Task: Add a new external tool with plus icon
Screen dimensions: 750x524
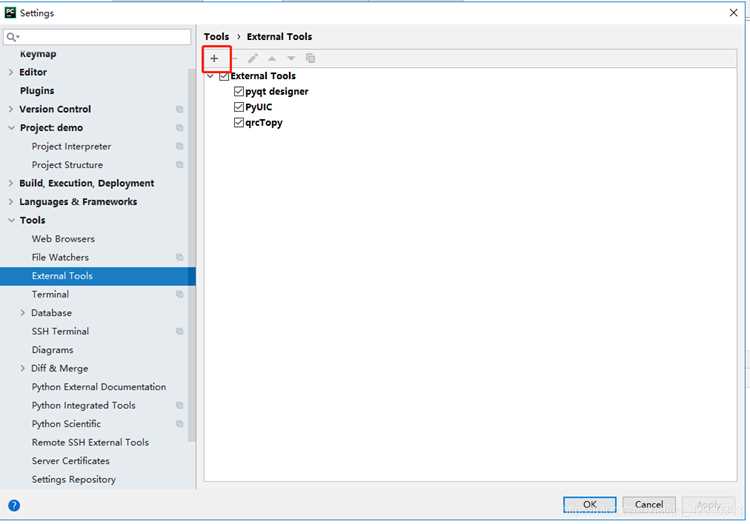Action: pos(214,58)
